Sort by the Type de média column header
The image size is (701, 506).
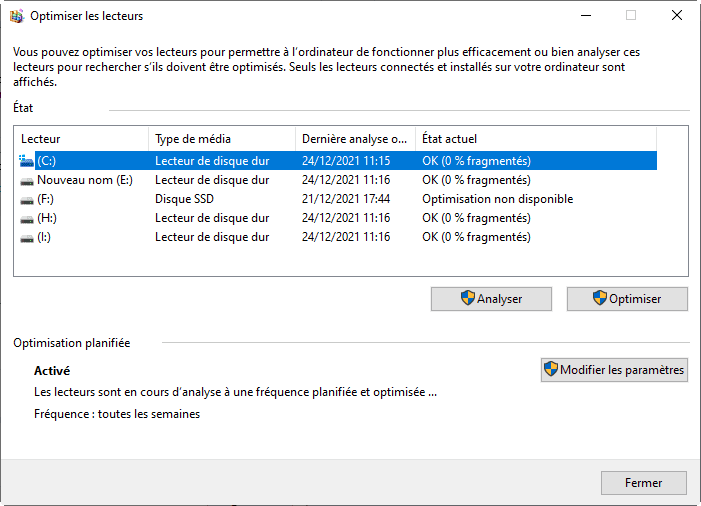(x=222, y=139)
